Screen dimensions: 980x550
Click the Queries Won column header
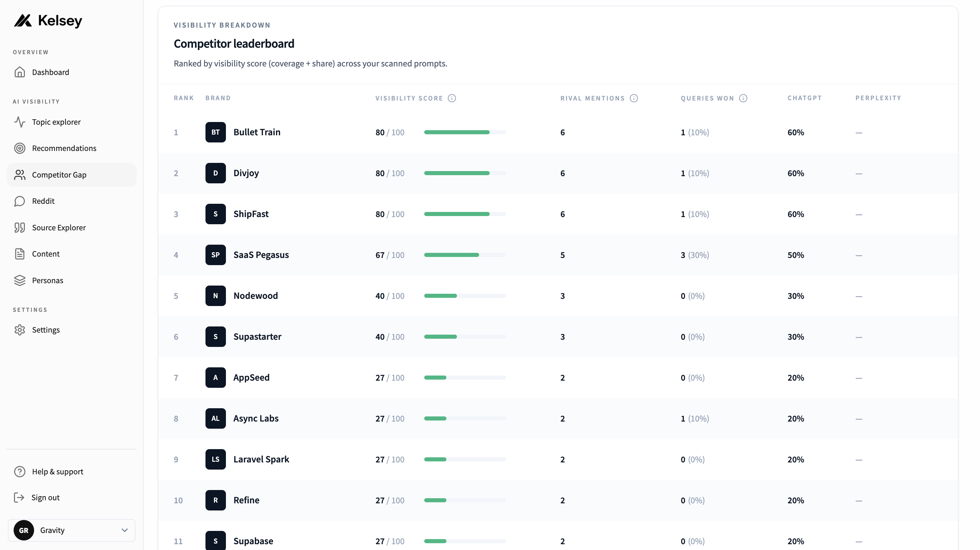pos(708,98)
